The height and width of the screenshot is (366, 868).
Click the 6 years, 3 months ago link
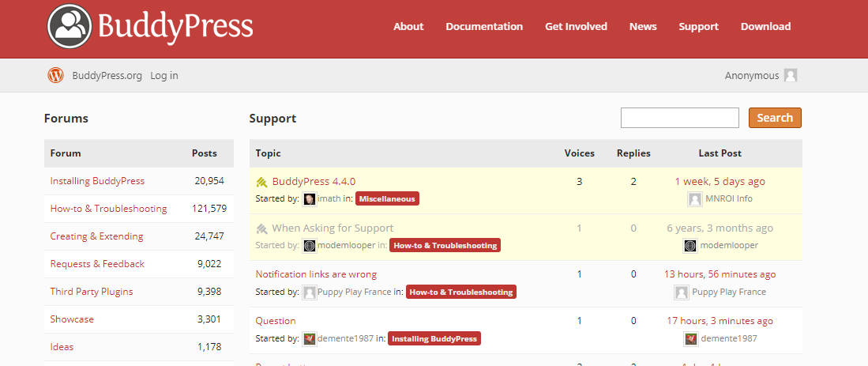pyautogui.click(x=720, y=228)
